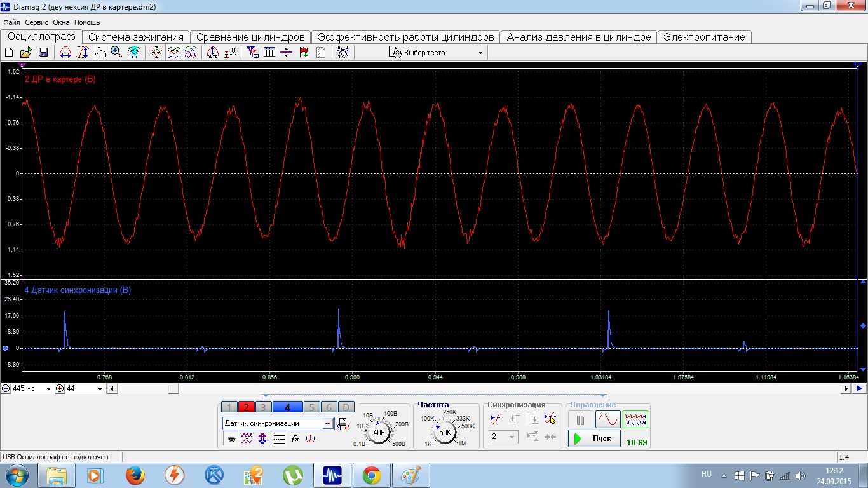The width and height of the screenshot is (868, 488).
Task: Open the Помощь menu
Action: [87, 22]
